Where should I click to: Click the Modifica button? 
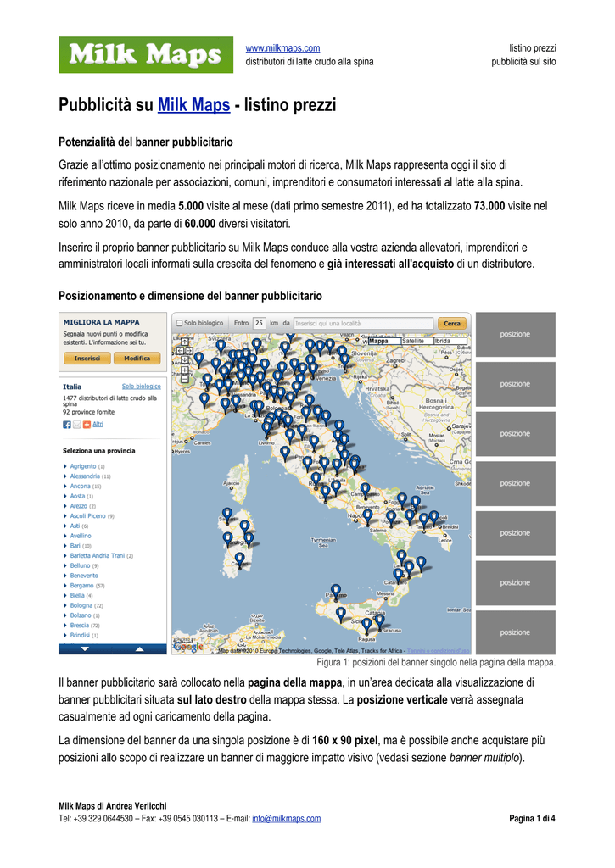[x=137, y=359]
